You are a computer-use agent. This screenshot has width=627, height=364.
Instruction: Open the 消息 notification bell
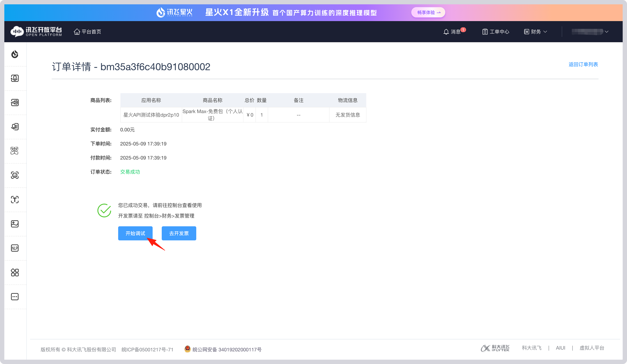(454, 31)
